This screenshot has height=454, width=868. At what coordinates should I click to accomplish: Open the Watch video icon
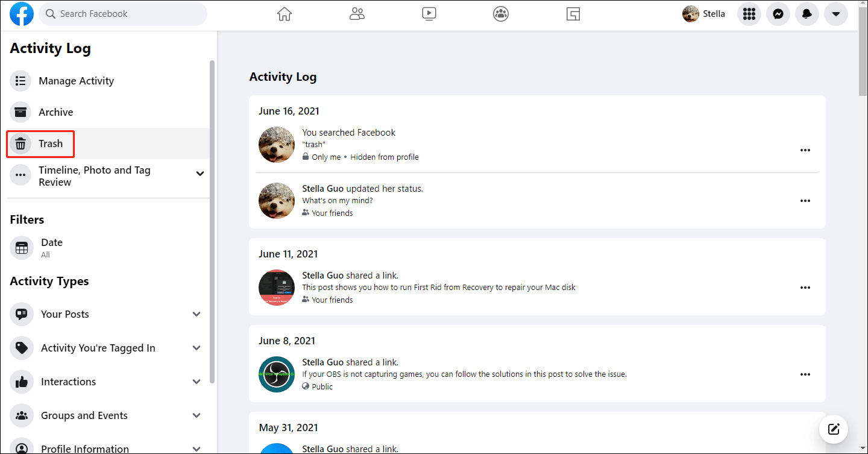[429, 14]
